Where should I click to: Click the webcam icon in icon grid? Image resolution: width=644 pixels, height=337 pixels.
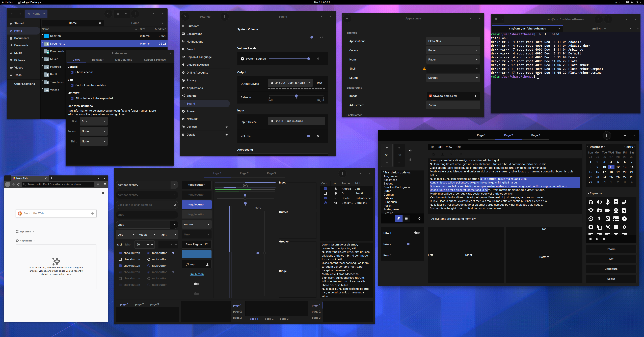pyautogui.click(x=616, y=210)
